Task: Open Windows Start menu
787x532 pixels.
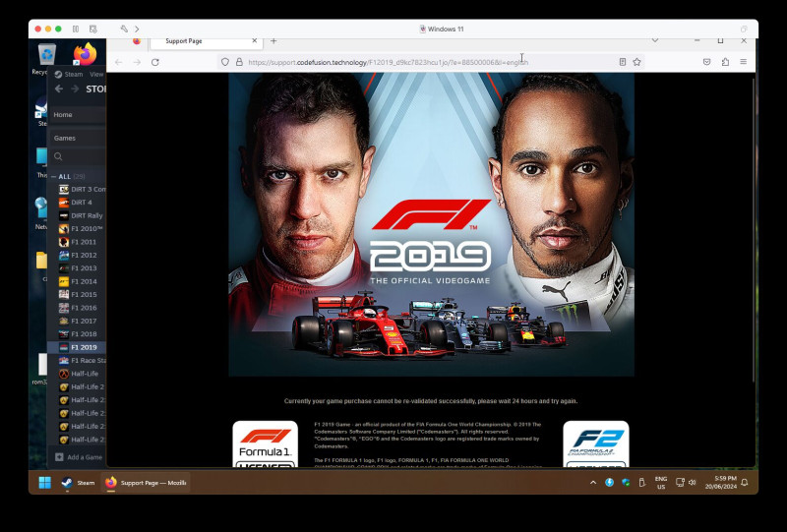Action: [x=44, y=483]
